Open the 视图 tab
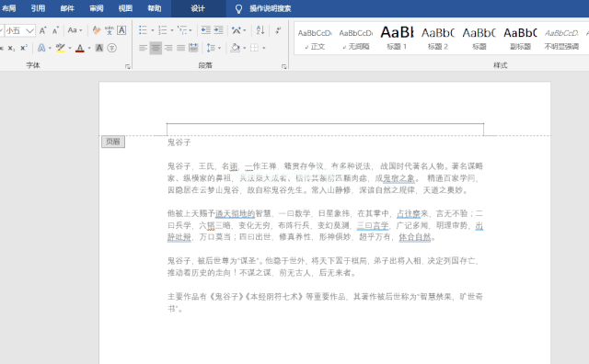Image resolution: width=589 pixels, height=364 pixels. tap(125, 8)
